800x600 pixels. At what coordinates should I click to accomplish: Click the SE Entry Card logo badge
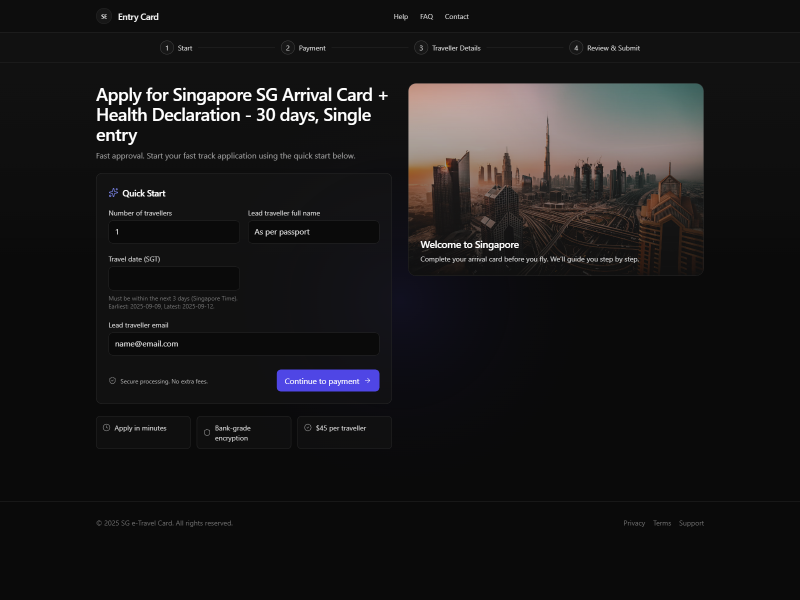click(x=104, y=16)
